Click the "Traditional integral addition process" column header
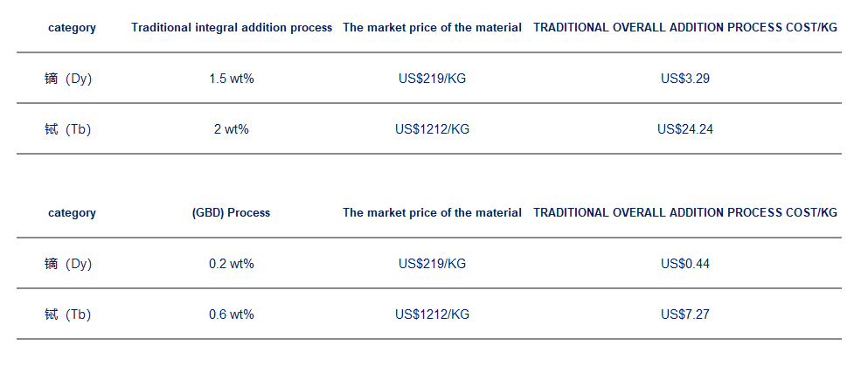The image size is (868, 373). click(x=232, y=28)
